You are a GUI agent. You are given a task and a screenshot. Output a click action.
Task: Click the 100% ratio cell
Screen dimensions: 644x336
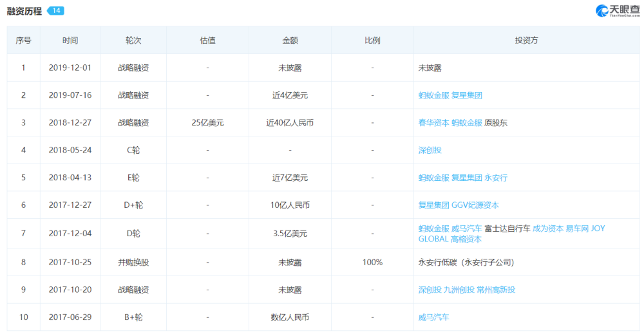click(372, 263)
